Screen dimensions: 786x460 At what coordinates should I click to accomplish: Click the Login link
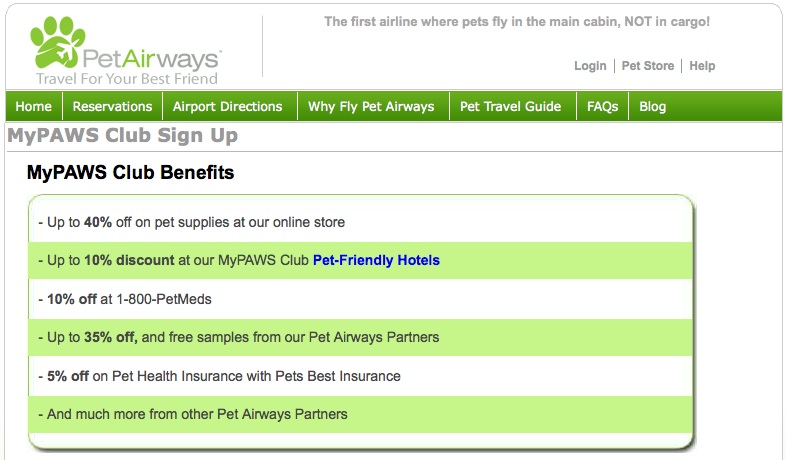tap(590, 66)
